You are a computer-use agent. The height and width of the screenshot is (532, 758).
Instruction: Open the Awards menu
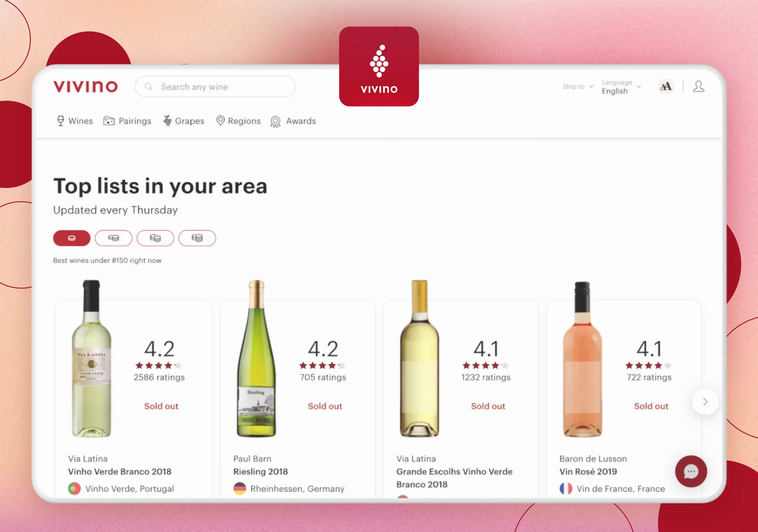pyautogui.click(x=293, y=121)
